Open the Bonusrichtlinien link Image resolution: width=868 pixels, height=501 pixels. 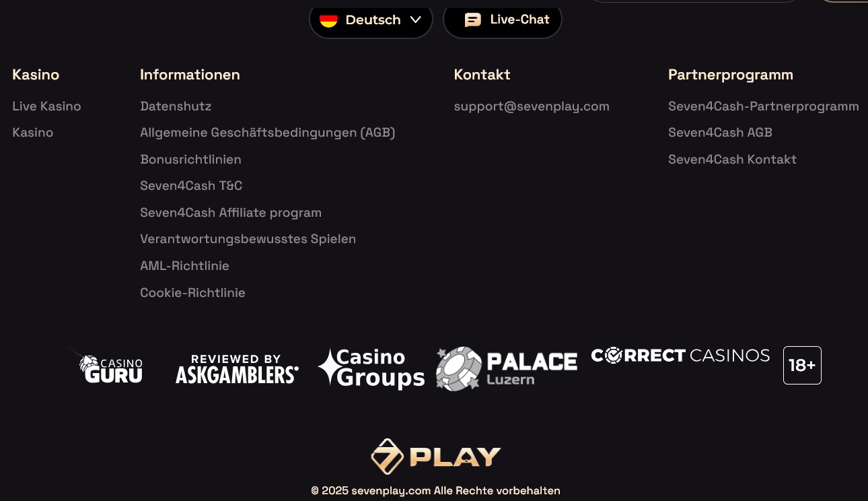pyautogui.click(x=190, y=160)
